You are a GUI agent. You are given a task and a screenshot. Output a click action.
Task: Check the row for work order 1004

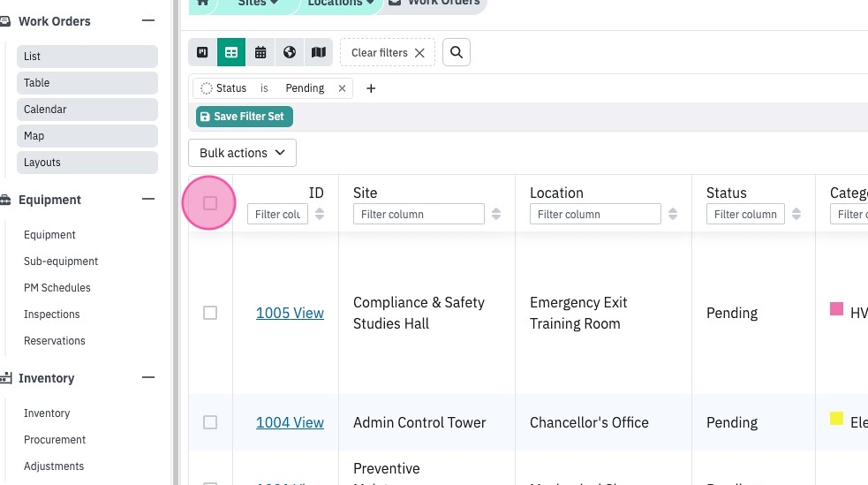click(x=210, y=422)
